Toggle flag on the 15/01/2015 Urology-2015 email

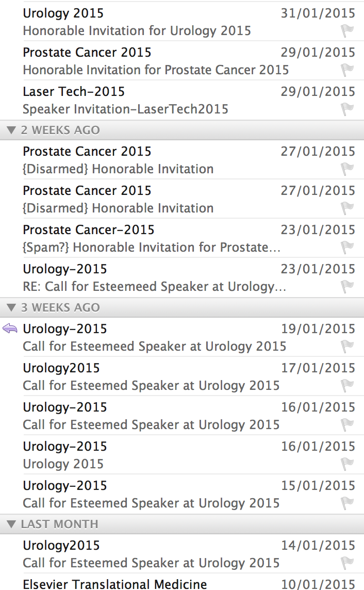(348, 503)
